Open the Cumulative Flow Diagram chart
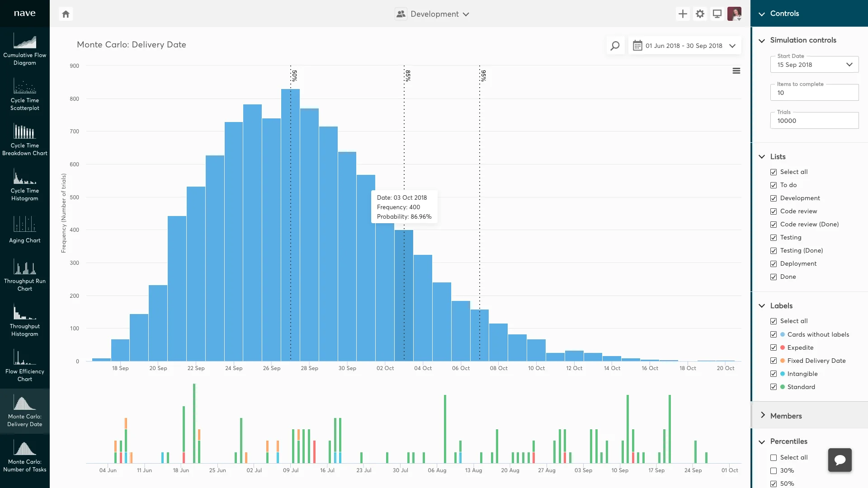This screenshot has width=868, height=488. 24,49
